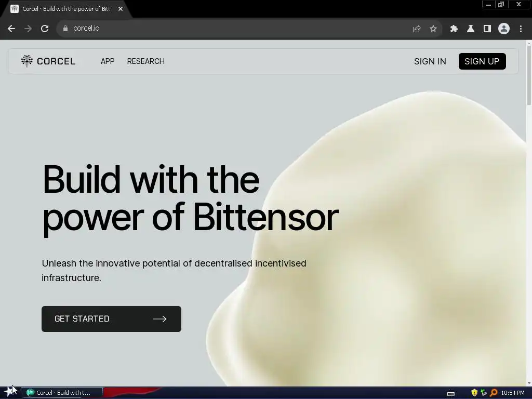Open the Extensions puzzle icon
Screen dimensions: 532x399
(x=454, y=29)
